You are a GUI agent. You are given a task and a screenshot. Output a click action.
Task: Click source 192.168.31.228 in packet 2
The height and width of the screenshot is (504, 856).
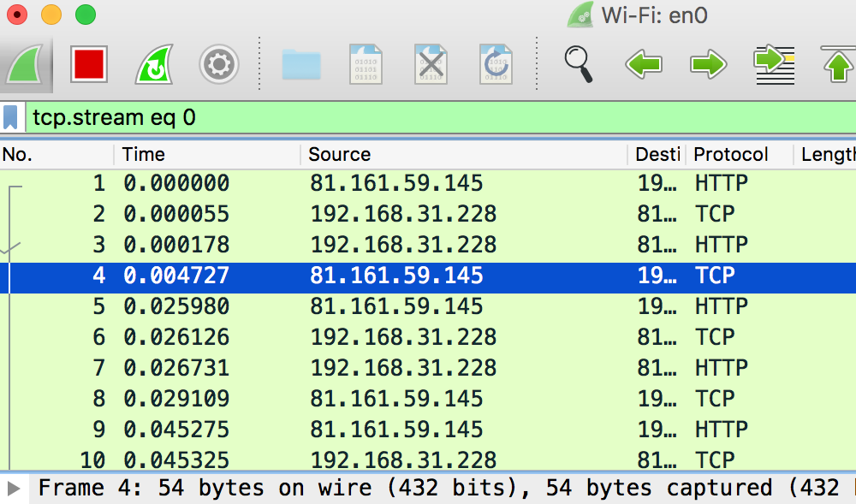coord(403,214)
